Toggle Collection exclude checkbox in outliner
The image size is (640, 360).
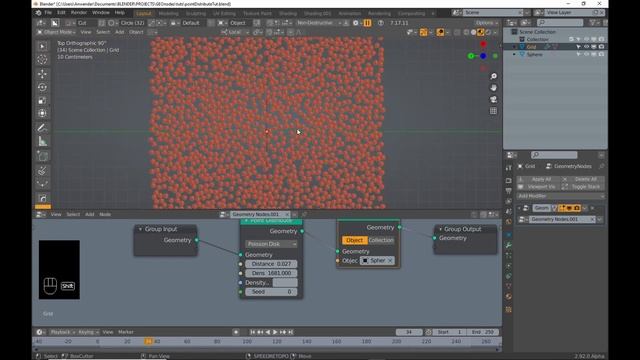point(571,39)
